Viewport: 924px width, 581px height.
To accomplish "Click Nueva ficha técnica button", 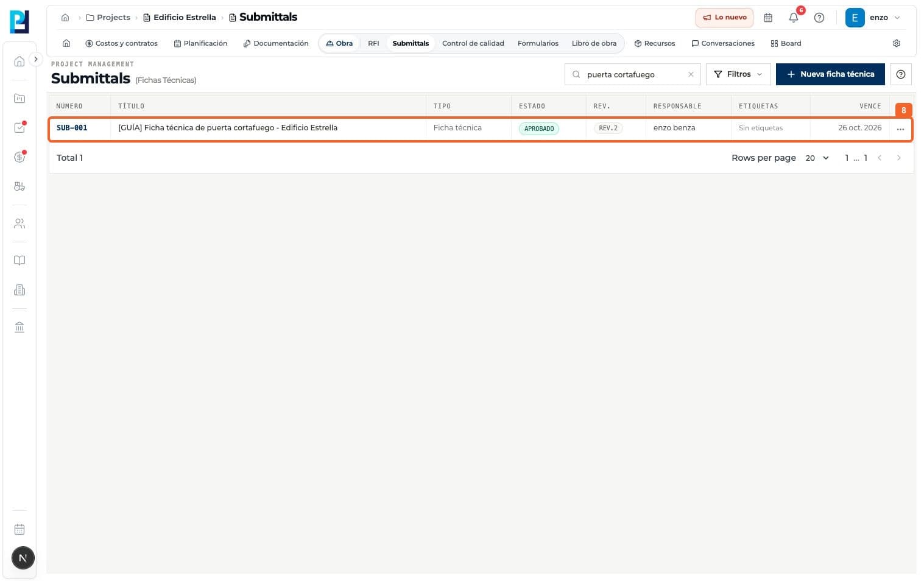I will click(830, 74).
